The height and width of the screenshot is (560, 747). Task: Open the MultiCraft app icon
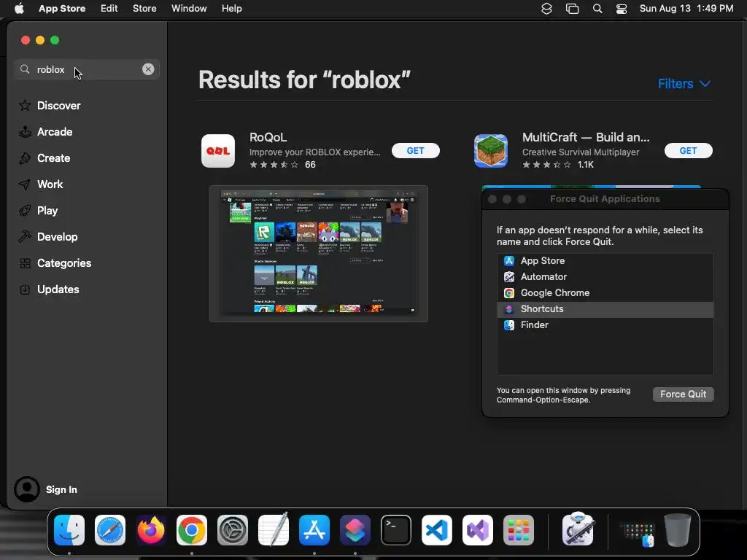click(491, 151)
